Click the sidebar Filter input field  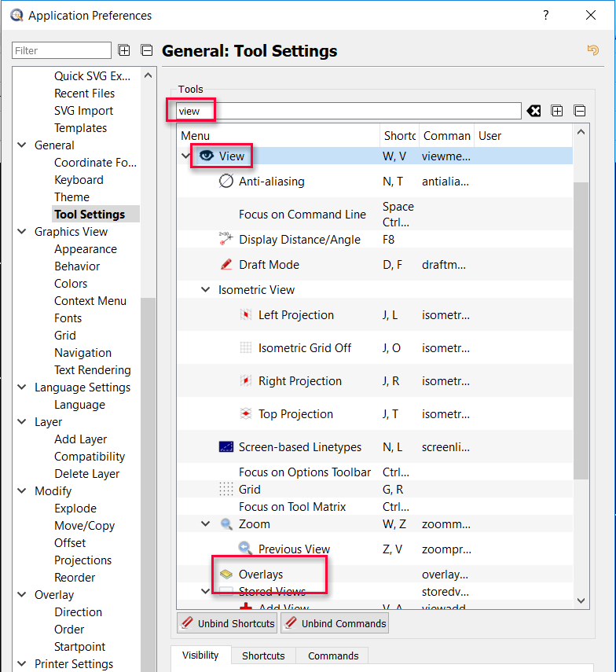(x=61, y=50)
